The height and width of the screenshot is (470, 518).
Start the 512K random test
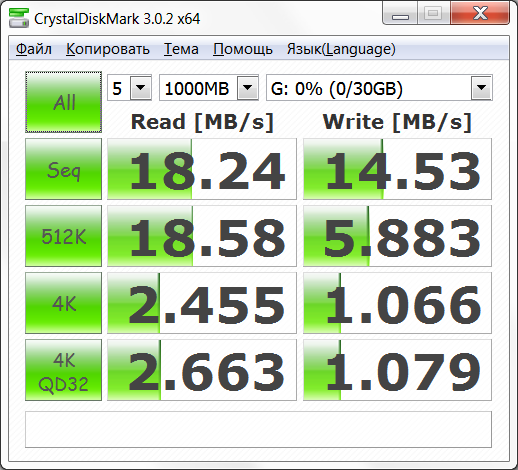pyautogui.click(x=63, y=236)
